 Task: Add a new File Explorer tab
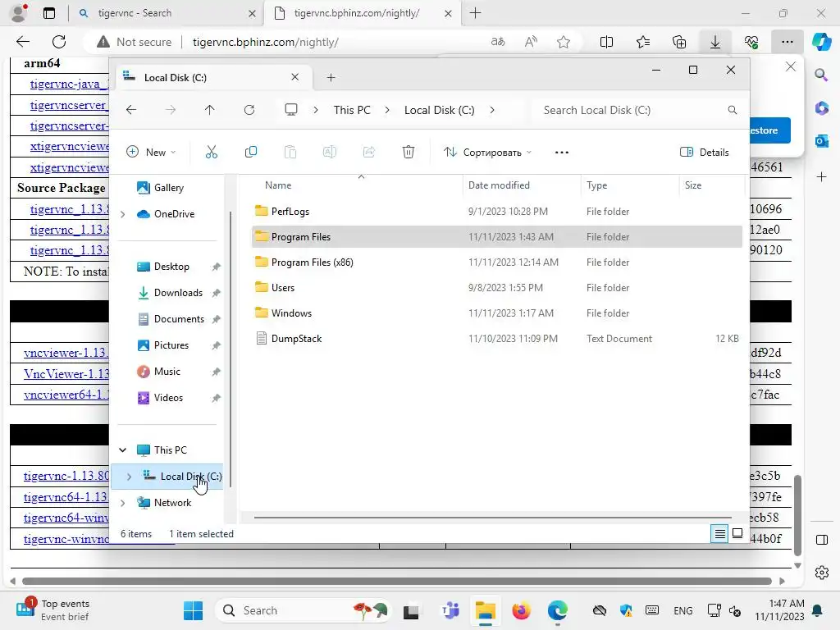tap(331, 78)
